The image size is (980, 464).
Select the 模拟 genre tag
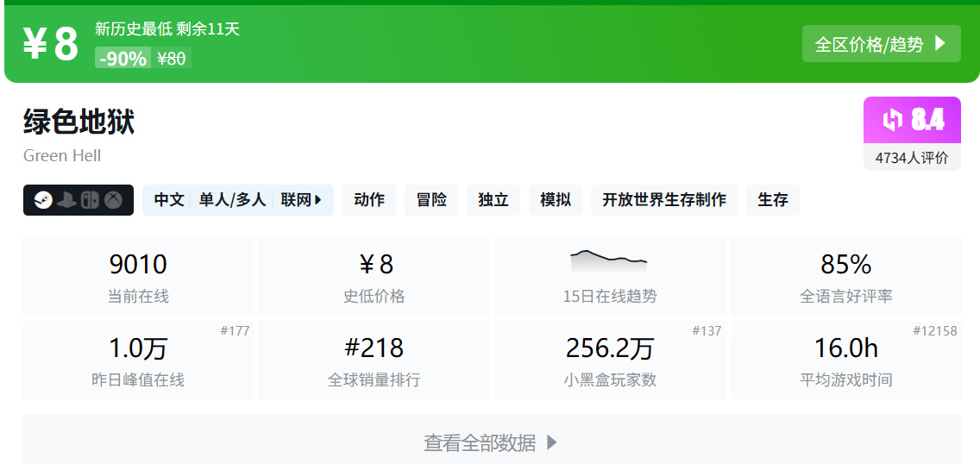point(555,200)
